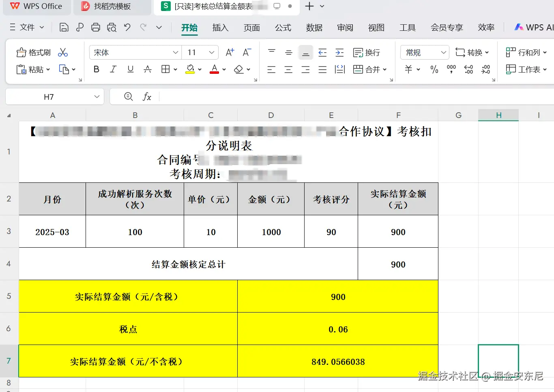Open the 文件 (File) menu
554x392 pixels.
coord(27,27)
